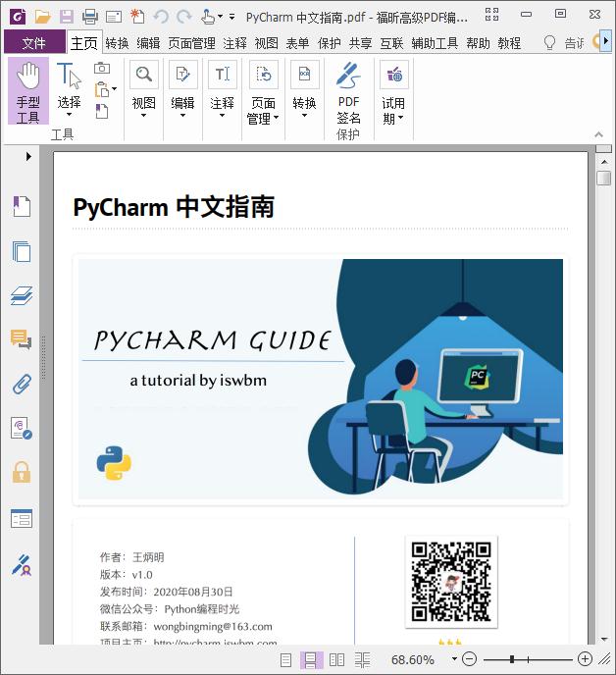Open the security lock panel in sidebar
This screenshot has height=675, width=616.
coord(22,472)
